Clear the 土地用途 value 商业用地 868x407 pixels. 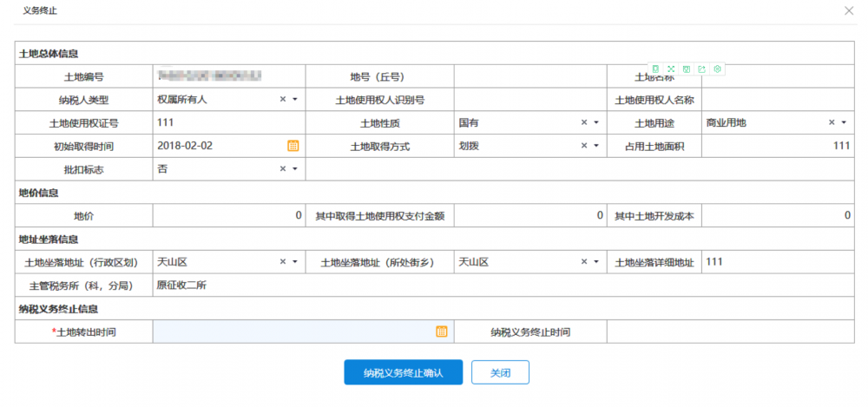click(x=832, y=123)
